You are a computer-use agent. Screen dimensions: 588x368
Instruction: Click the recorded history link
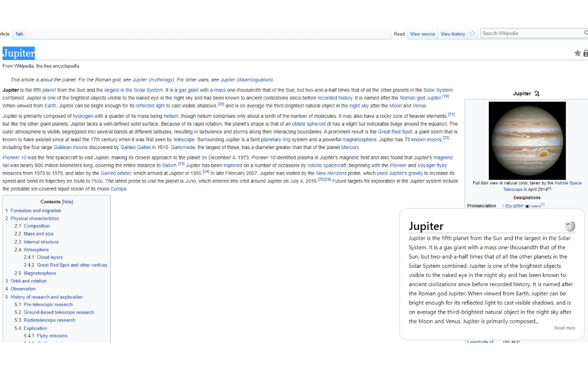pos(335,98)
